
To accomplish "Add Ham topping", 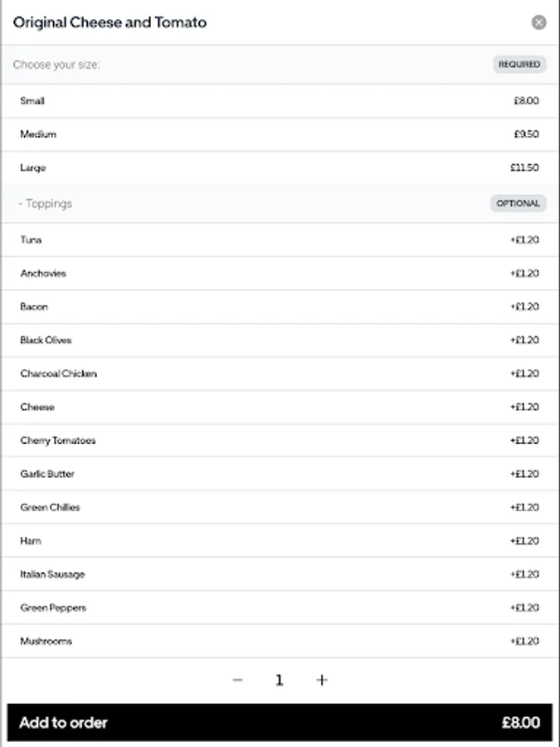I will coord(280,541).
